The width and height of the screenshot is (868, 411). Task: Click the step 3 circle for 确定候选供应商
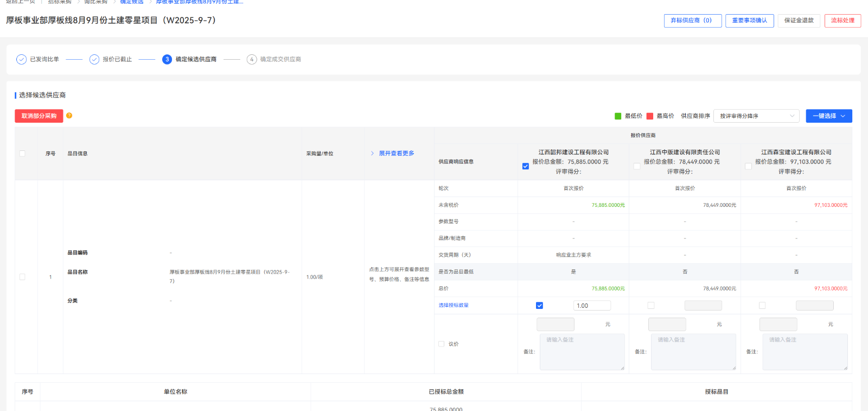[x=167, y=59]
